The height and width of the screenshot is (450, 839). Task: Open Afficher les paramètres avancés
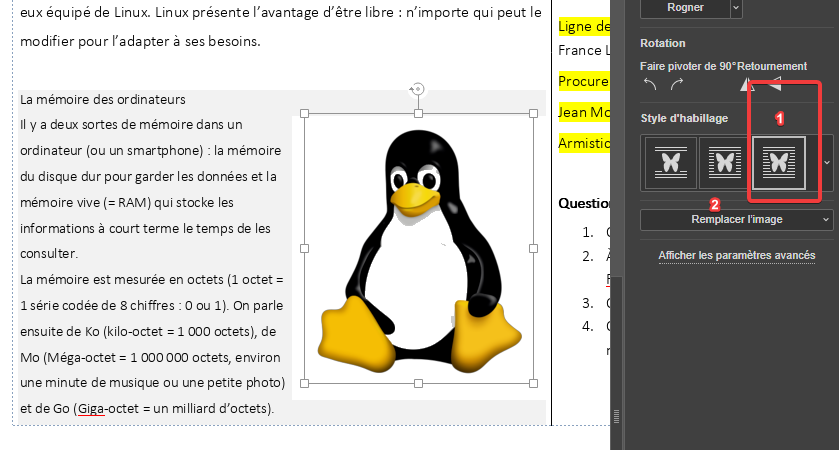pos(737,255)
